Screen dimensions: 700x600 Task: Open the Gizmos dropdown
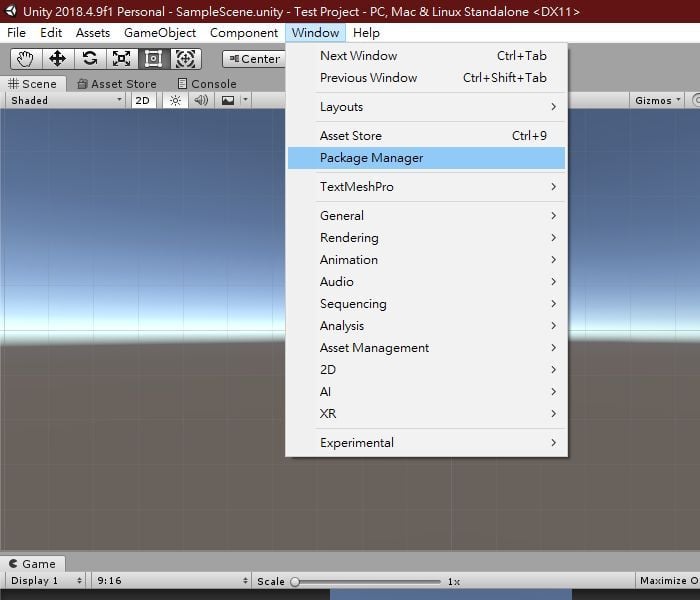(x=658, y=100)
